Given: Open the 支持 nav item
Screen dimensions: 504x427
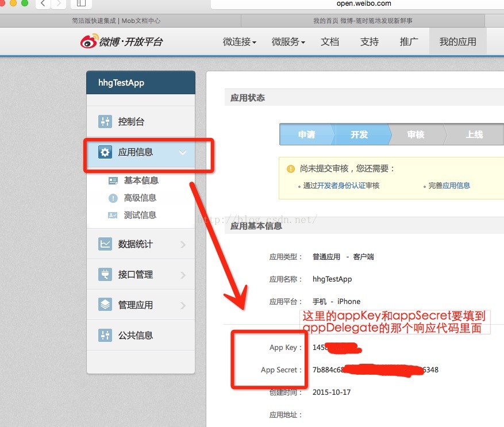Looking at the screenshot, I should pos(370,42).
